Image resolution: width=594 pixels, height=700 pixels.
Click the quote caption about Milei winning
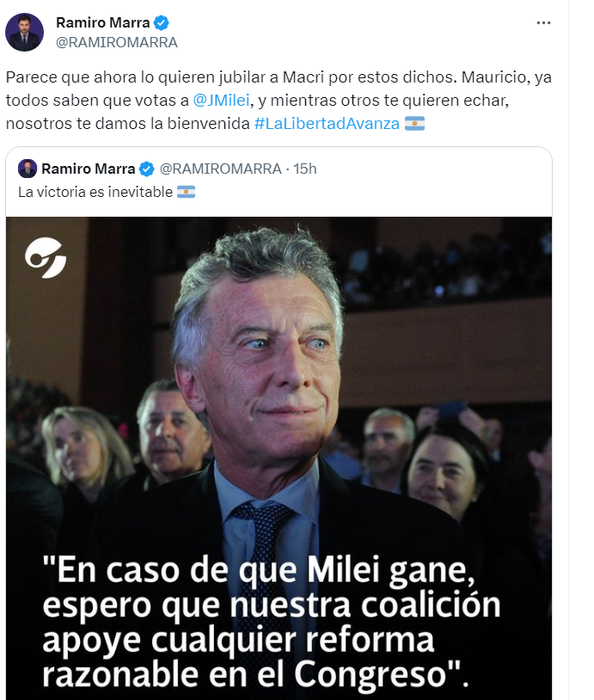[272, 621]
